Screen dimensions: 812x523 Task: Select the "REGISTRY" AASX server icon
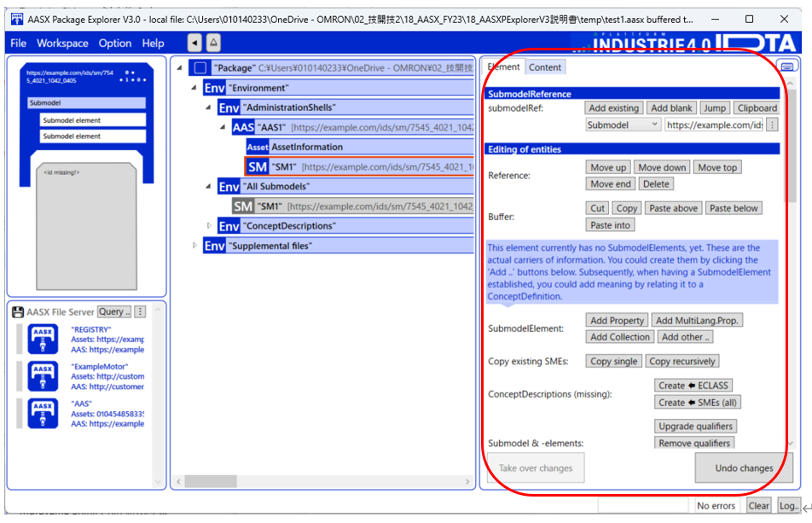(43, 339)
